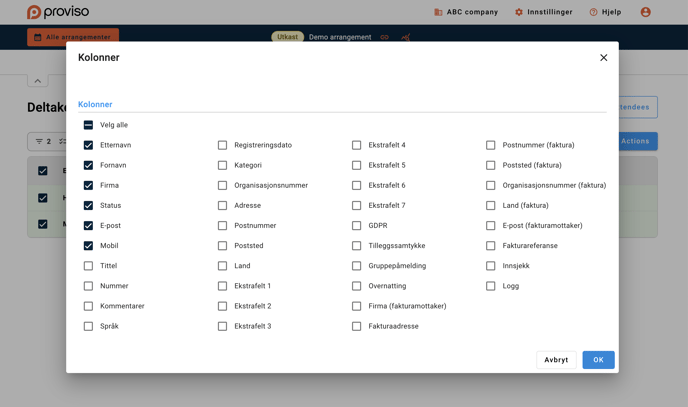Close the Kolonner dialog with X

(603, 58)
